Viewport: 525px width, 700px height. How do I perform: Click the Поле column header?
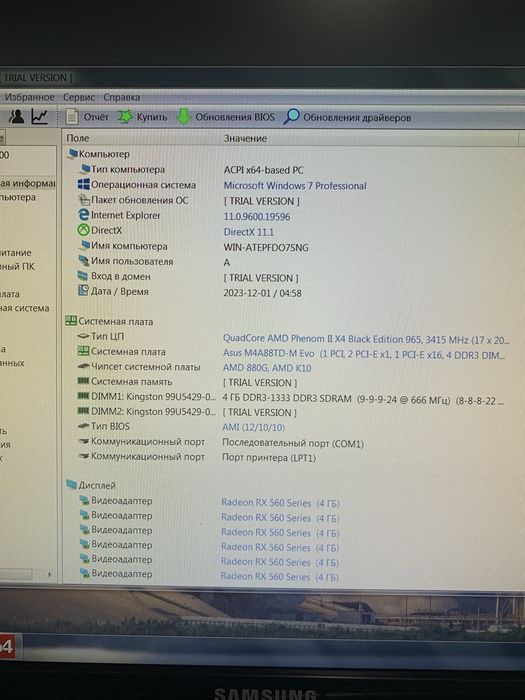point(78,138)
